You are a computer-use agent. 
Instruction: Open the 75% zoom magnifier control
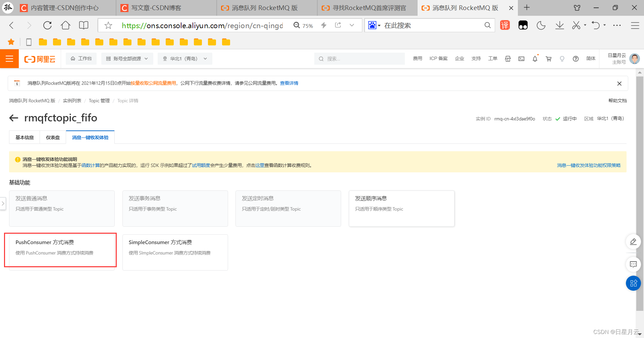pos(303,25)
